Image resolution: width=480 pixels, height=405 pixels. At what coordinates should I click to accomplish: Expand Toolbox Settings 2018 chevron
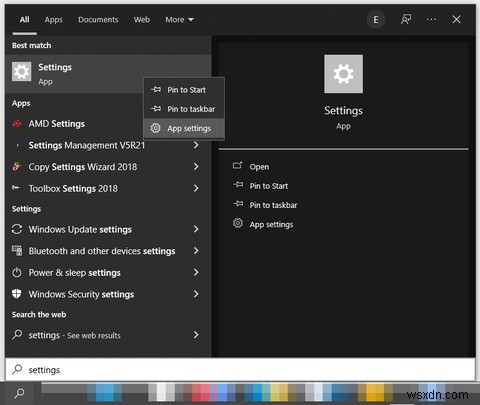pyautogui.click(x=196, y=188)
